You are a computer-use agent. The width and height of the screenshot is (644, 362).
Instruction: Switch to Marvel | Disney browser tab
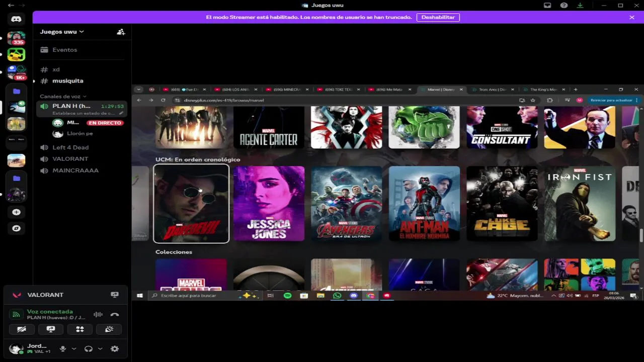pos(441,89)
